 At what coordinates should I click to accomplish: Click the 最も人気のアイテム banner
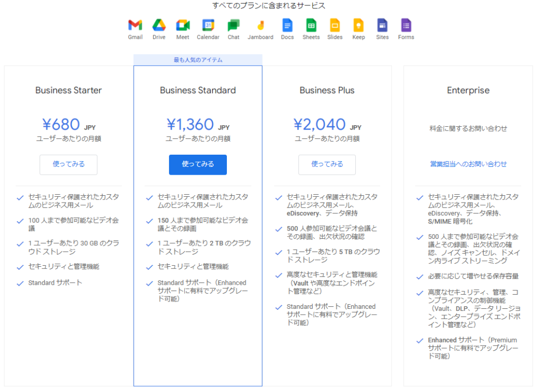(x=198, y=60)
